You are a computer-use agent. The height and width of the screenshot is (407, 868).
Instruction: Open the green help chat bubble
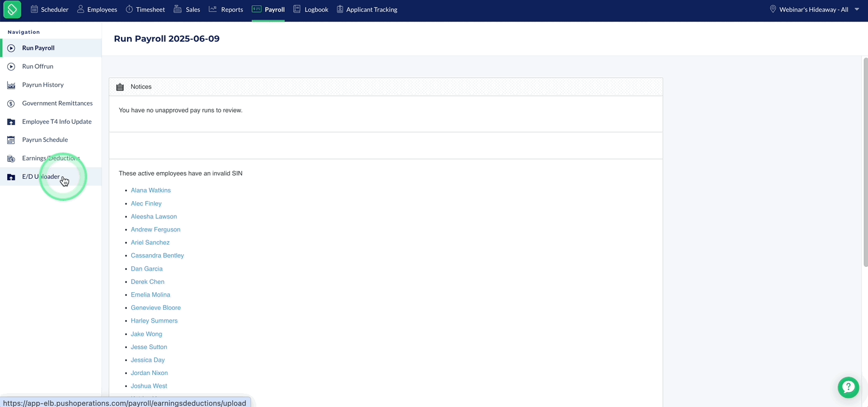(x=848, y=388)
